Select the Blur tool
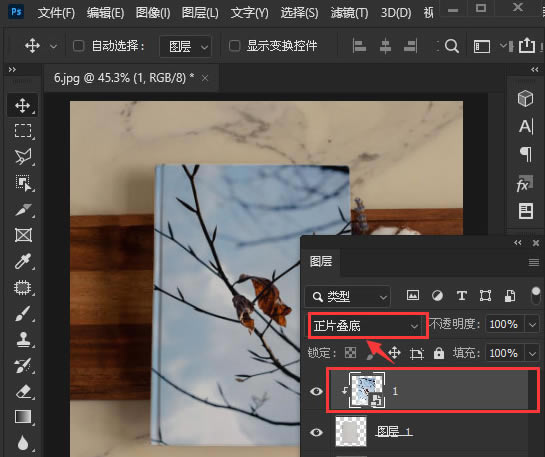 23,443
